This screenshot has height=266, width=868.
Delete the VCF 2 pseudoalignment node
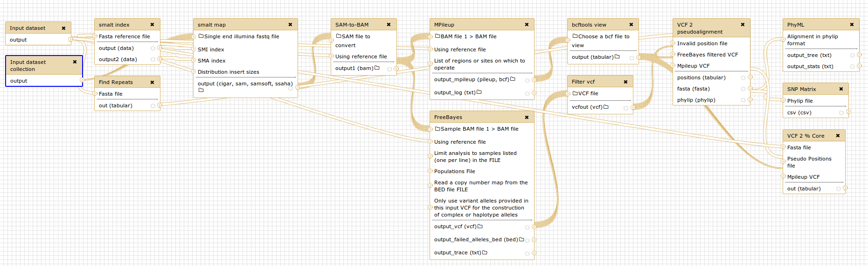pyautogui.click(x=743, y=25)
